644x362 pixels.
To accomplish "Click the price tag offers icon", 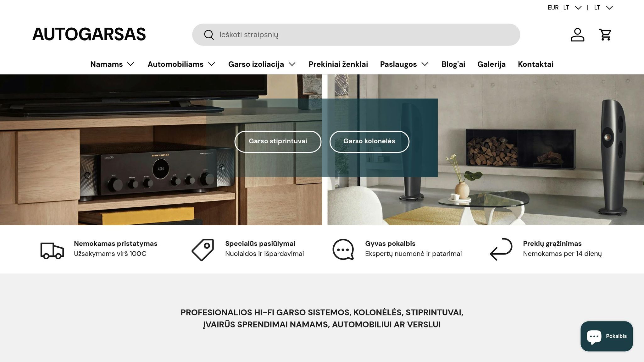I will tap(203, 250).
